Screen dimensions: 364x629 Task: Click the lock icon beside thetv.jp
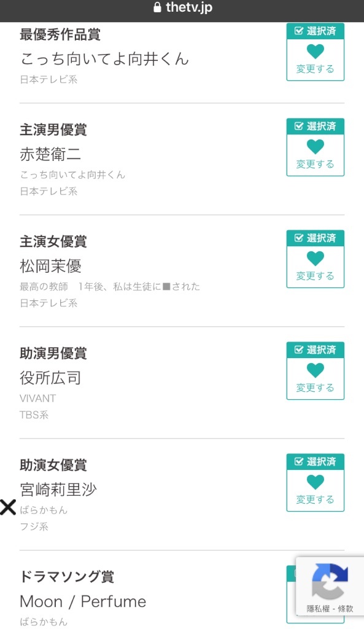(x=158, y=7)
